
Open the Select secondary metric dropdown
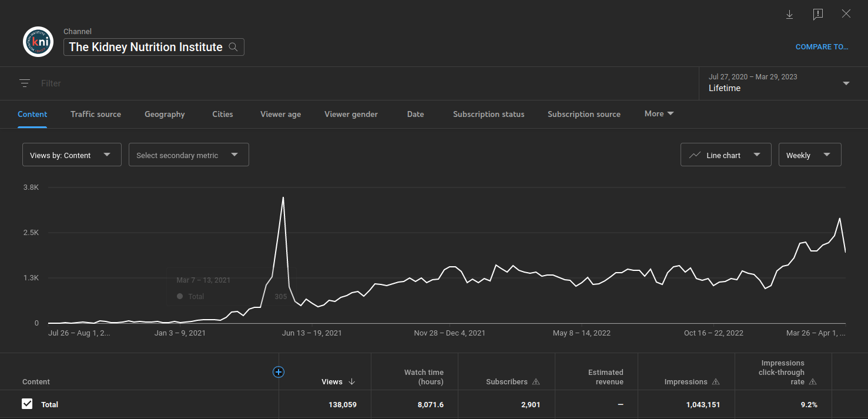click(189, 155)
